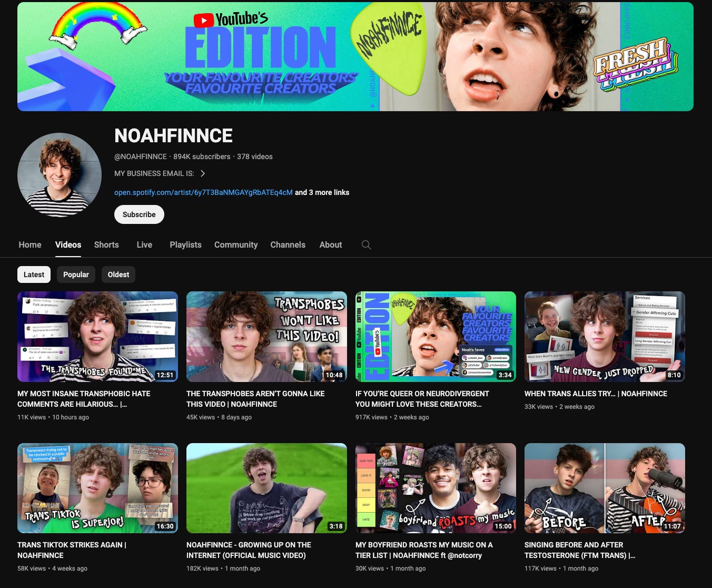Go to the Live tab
Viewport: 712px width, 588px height.
pyautogui.click(x=144, y=245)
